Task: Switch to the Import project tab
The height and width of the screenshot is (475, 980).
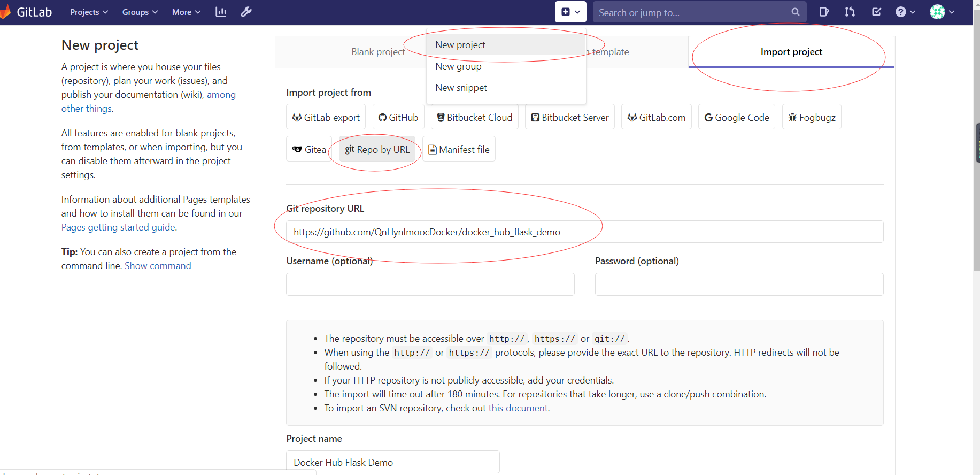Action: 791,52
